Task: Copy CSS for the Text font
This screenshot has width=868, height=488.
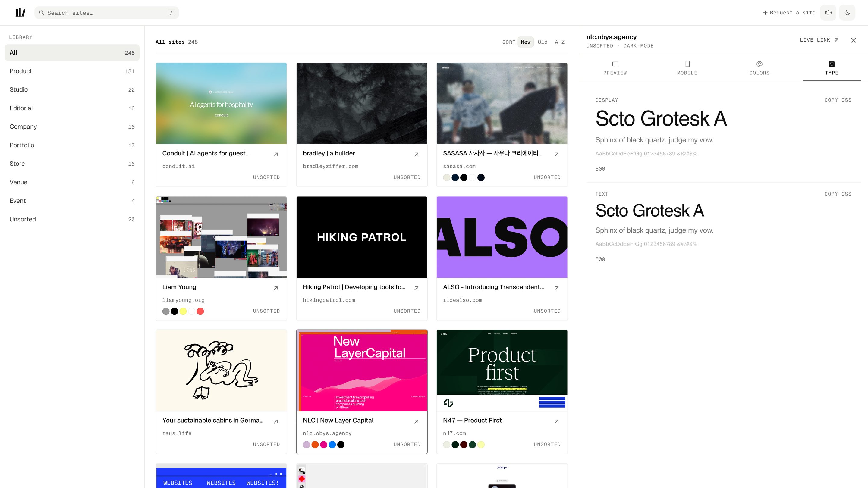Action: [x=838, y=194]
